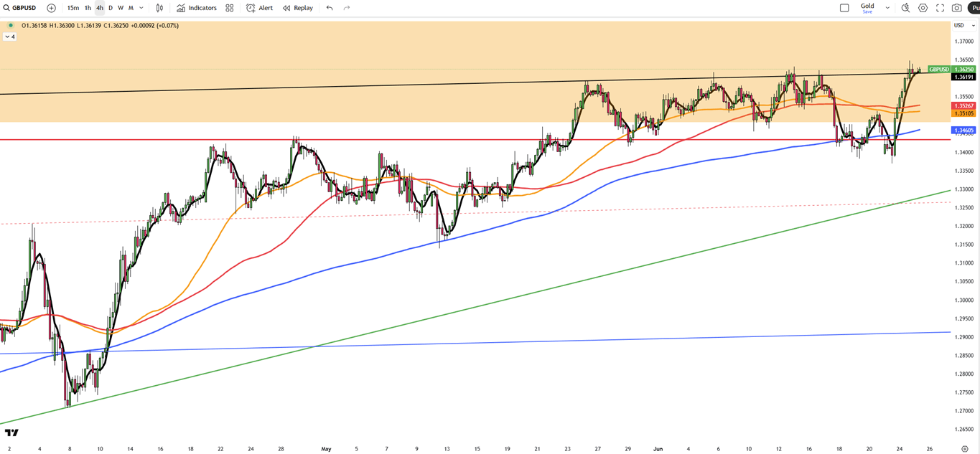Expand the collapsed indicator legend showing 4
This screenshot has height=454, width=980.
coord(10,37)
